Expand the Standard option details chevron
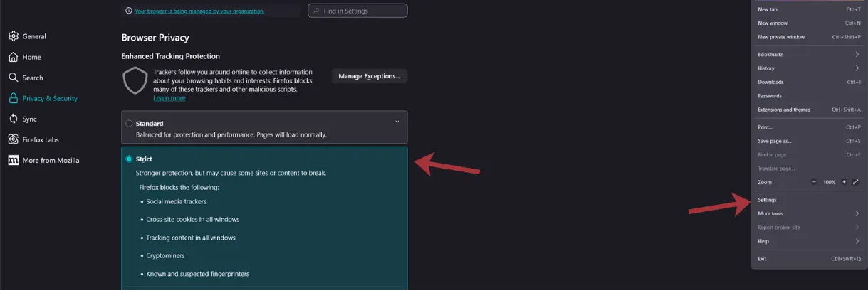868x298 pixels. click(x=397, y=122)
